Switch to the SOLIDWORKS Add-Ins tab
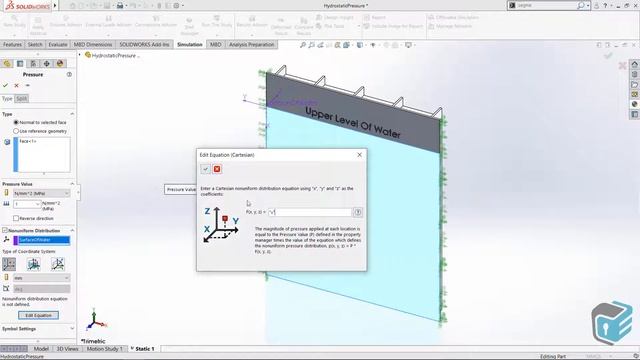The image size is (640, 360). [144, 44]
